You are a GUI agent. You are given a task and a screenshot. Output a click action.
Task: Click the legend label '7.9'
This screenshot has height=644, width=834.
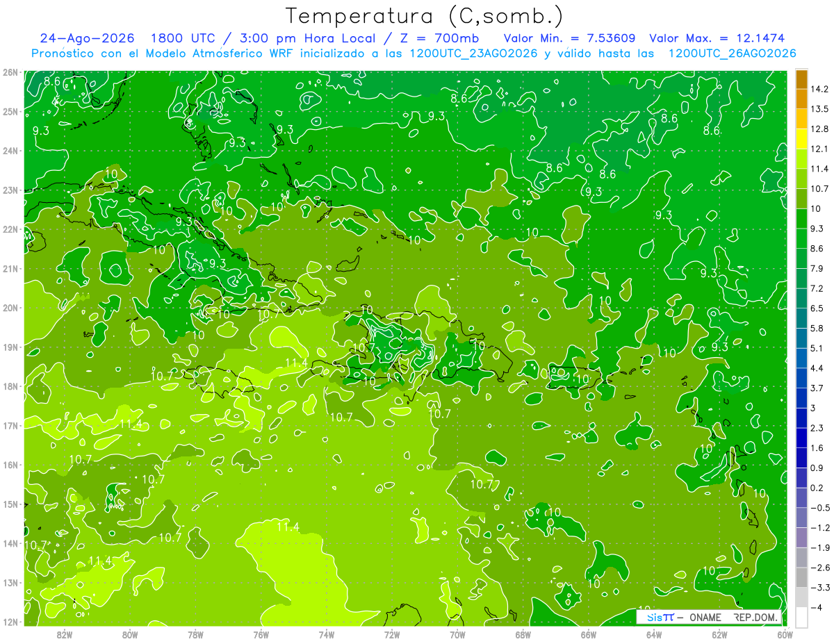tap(817, 268)
